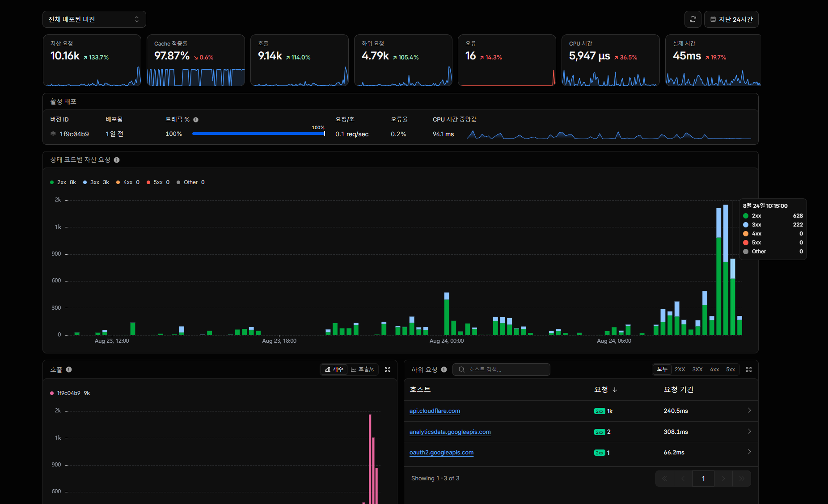The image size is (828, 504).
Task: Select the 4xx filter tab
Action: tap(714, 370)
